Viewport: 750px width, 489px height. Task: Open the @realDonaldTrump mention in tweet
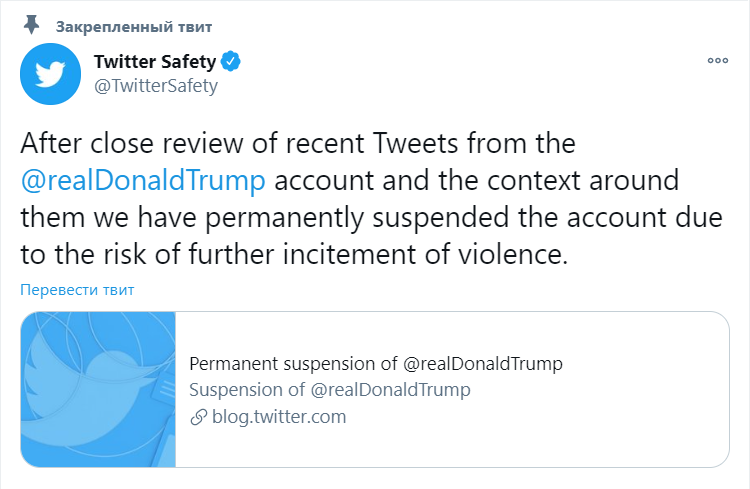[x=143, y=182]
